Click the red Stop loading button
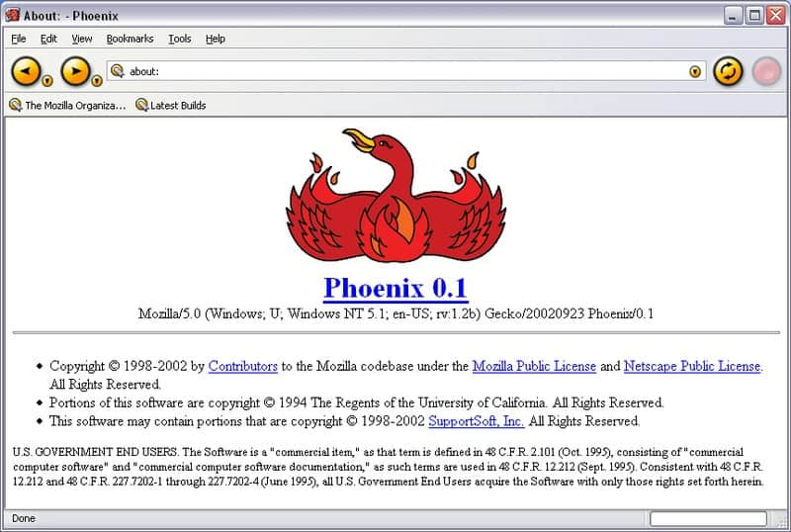Screen dimensions: 791x532 (x=765, y=71)
